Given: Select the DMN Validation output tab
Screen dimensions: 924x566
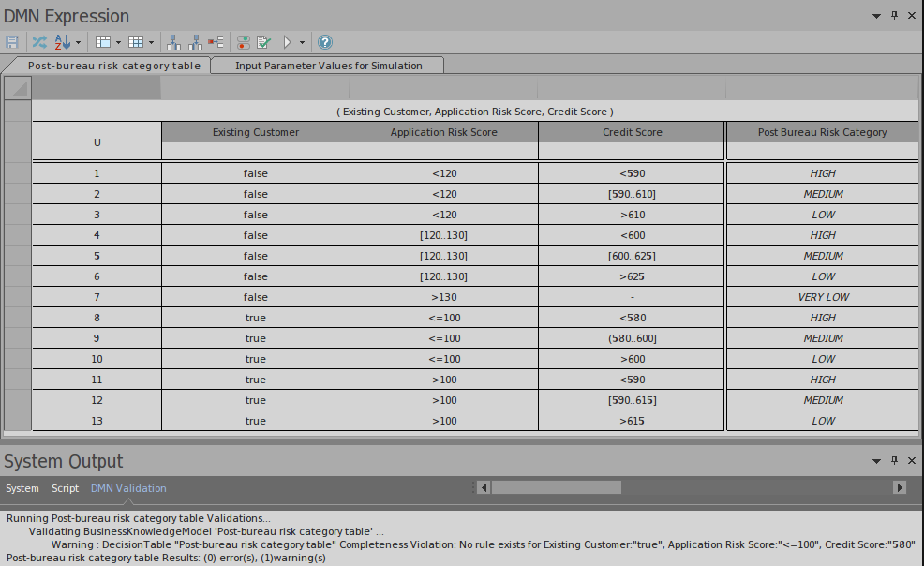Looking at the screenshot, I should [x=128, y=488].
